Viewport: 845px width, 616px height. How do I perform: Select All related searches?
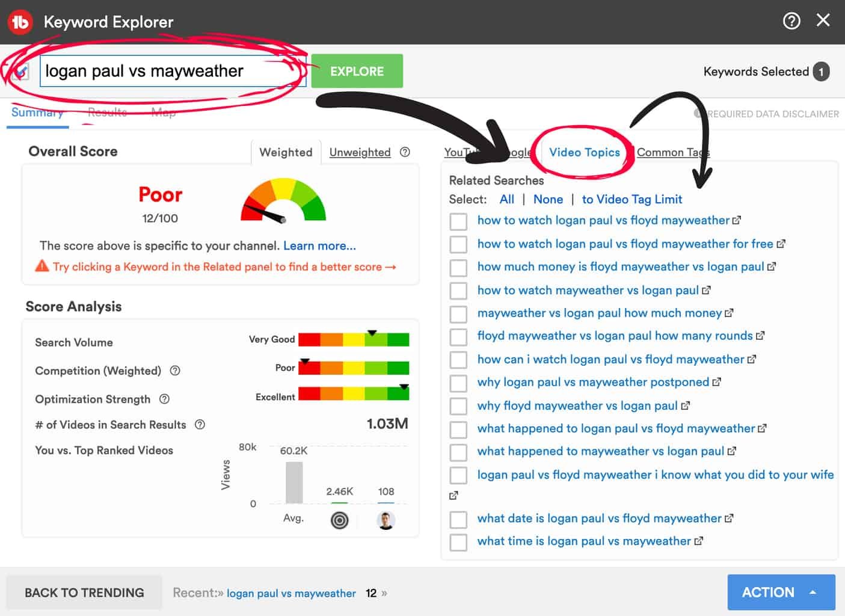507,199
